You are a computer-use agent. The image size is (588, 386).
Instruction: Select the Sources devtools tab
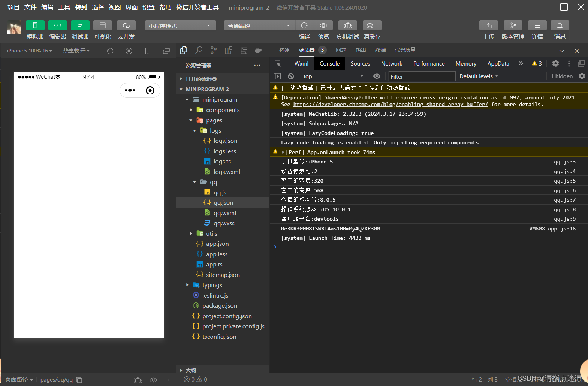[360, 64]
